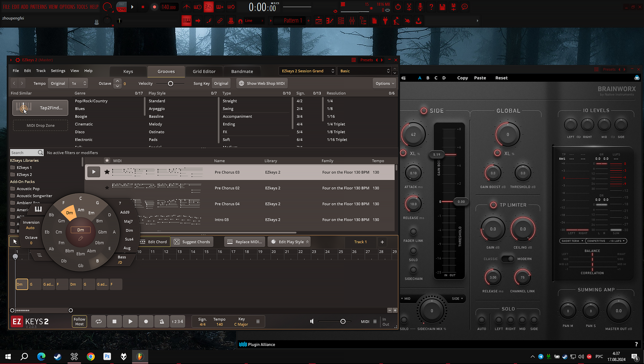The width and height of the screenshot is (644, 364).
Task: Open Chrome from the Windows taskbar
Action: pyautogui.click(x=91, y=356)
